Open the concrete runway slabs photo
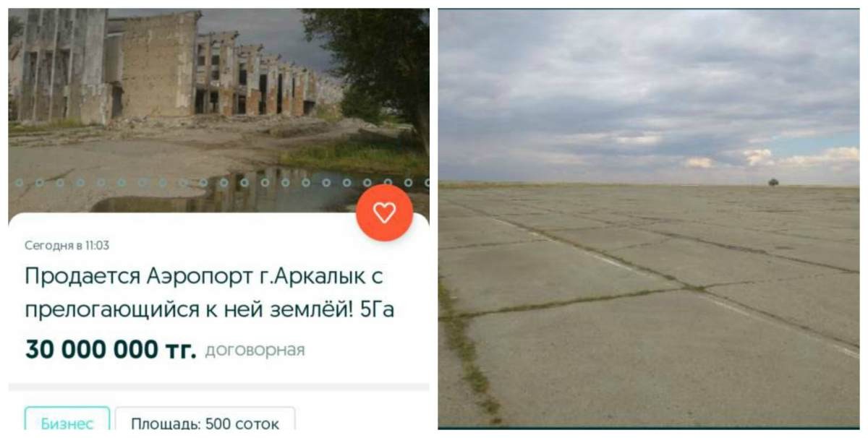Viewport: 868px width, 438px height. pyautogui.click(x=648, y=218)
